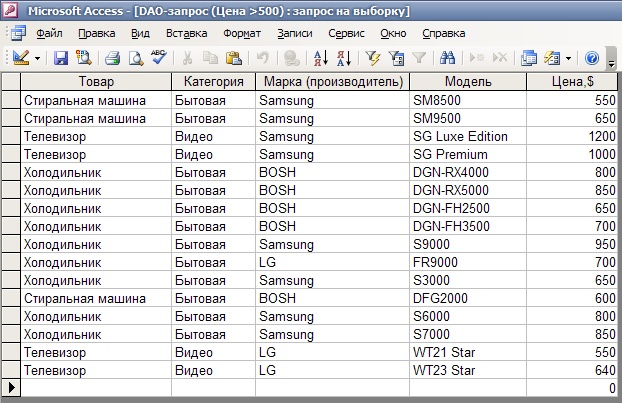Image resolution: width=622 pixels, height=403 pixels.
Task: Click the DGN-RX4000 model cell
Action: tap(468, 172)
